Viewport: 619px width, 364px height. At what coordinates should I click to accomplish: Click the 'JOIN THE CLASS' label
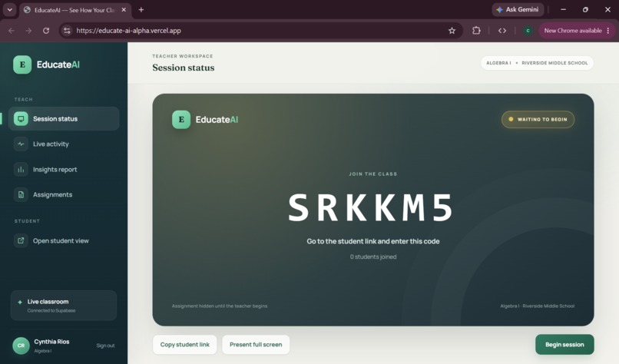373,174
